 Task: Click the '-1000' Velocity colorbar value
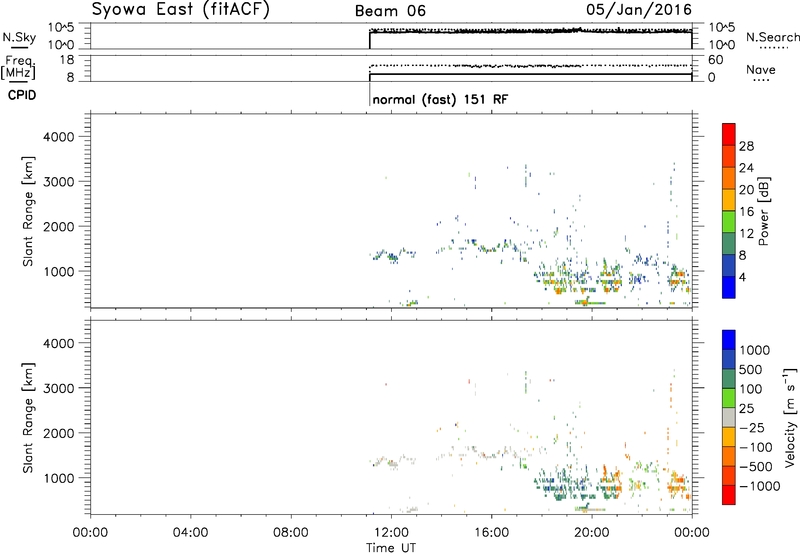coord(760,486)
